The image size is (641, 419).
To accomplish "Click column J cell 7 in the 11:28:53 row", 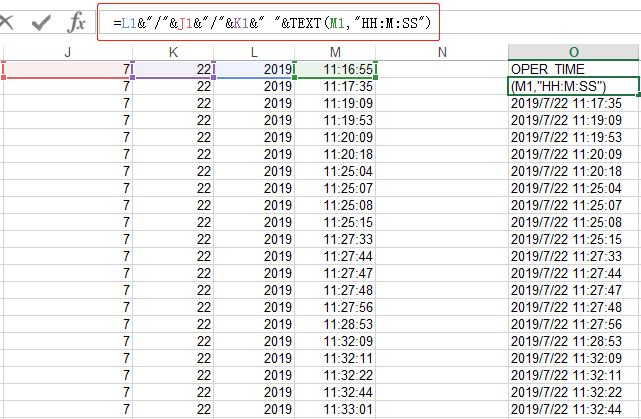I will tap(67, 325).
